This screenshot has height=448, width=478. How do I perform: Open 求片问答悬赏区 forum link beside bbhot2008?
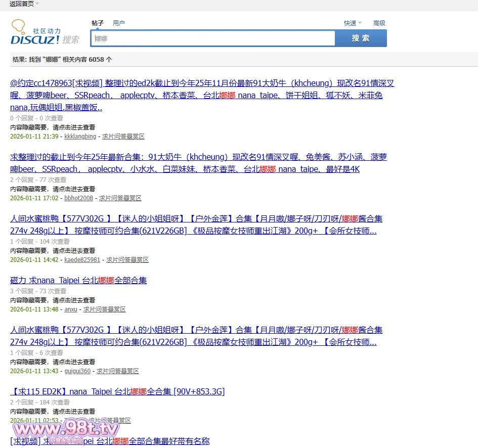pos(120,198)
